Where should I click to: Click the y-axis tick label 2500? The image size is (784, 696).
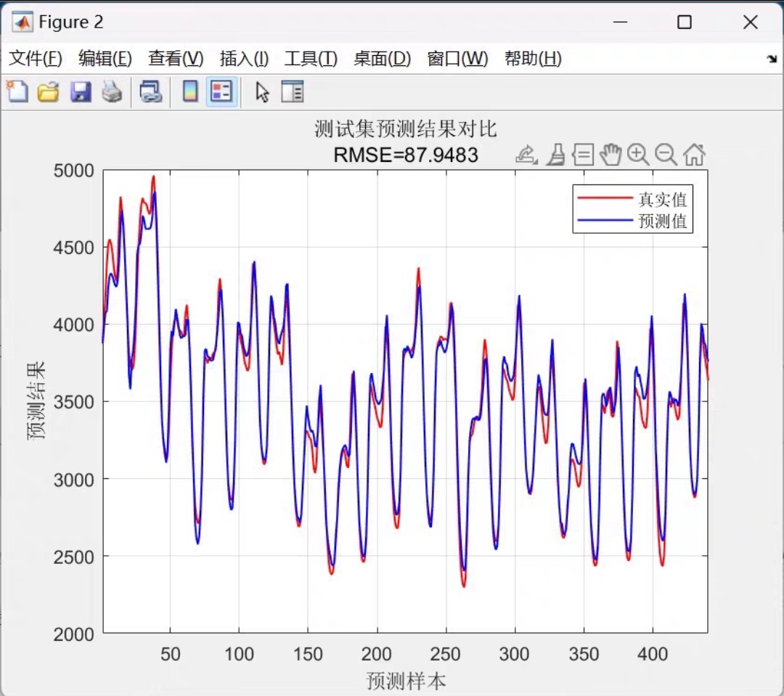coord(73,557)
